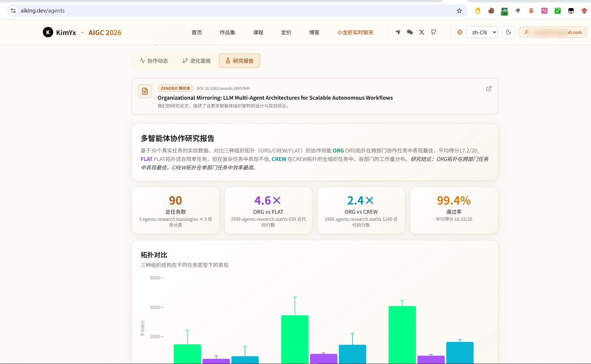The image size is (591, 364).
Task: Click the KimYx logo
Action: coord(59,32)
